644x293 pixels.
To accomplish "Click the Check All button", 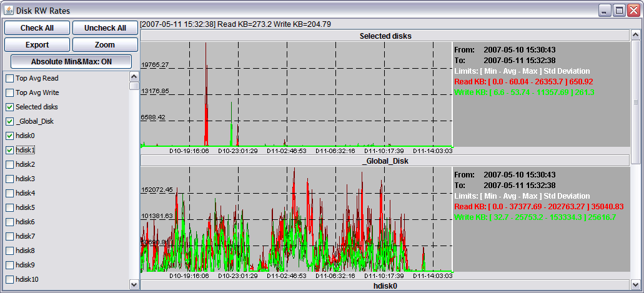I will [37, 28].
